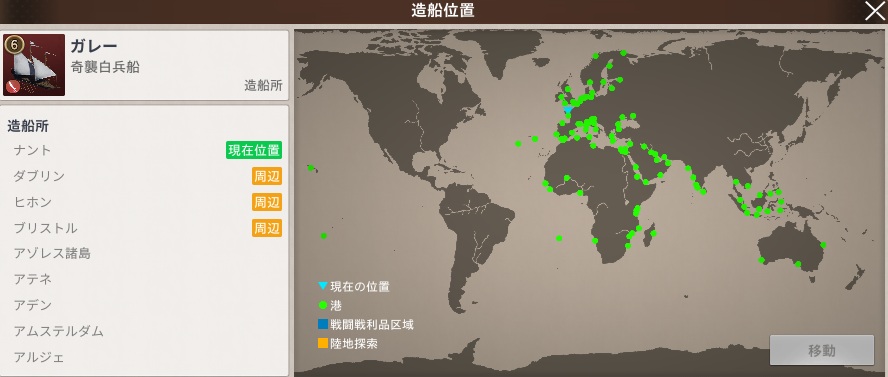Select ダブリン in the shipyard list
Viewport: 888px width, 377px height.
(x=144, y=176)
